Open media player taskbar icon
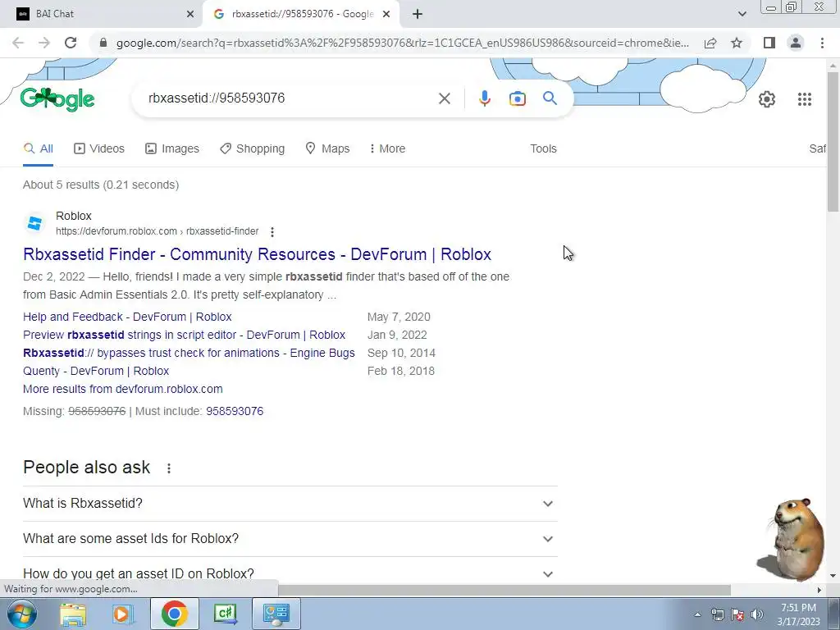Viewport: 840px width, 630px height. click(123, 614)
